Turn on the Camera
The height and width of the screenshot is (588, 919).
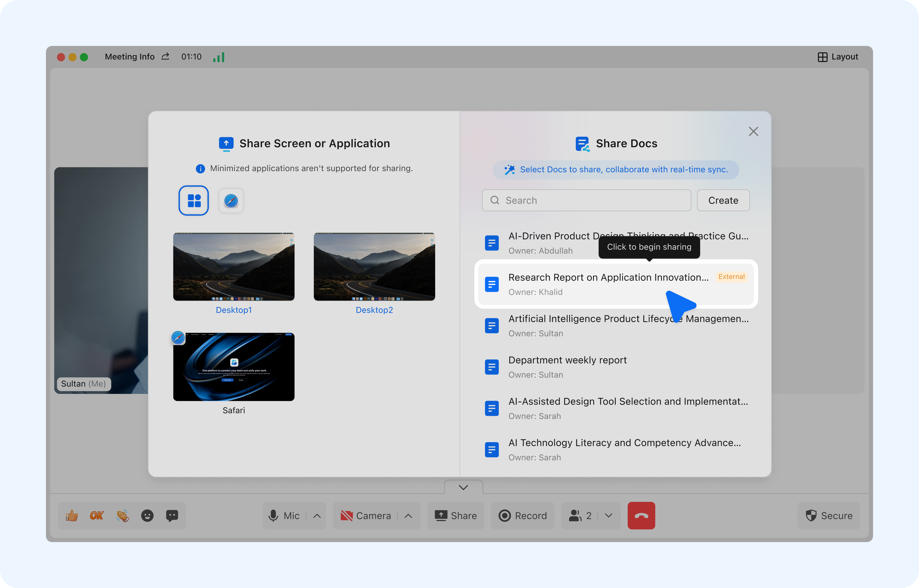(366, 516)
